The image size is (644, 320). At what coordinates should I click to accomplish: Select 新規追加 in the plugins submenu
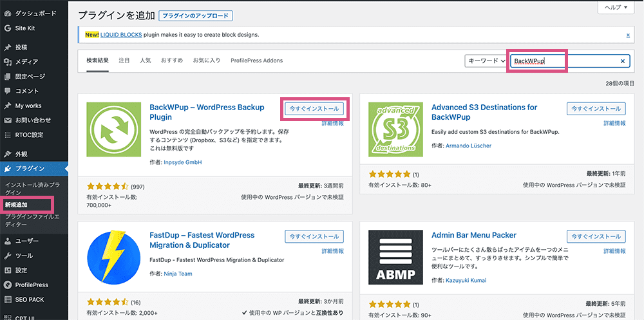point(17,205)
